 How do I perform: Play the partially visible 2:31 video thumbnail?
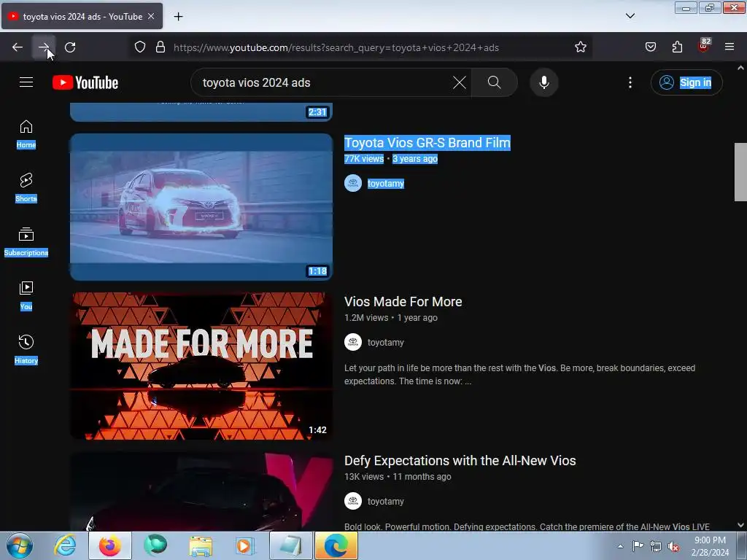[201, 112]
